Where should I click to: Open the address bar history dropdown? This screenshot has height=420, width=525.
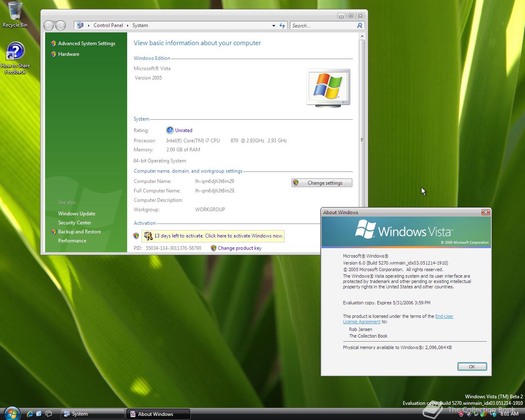pyautogui.click(x=274, y=25)
